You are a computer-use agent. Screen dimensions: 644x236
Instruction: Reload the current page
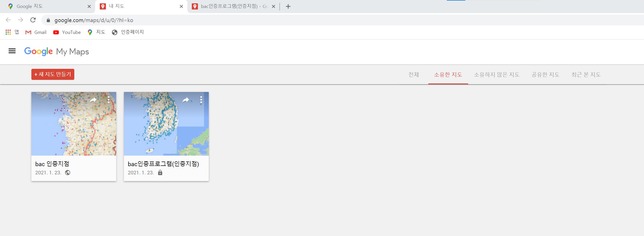pyautogui.click(x=33, y=20)
